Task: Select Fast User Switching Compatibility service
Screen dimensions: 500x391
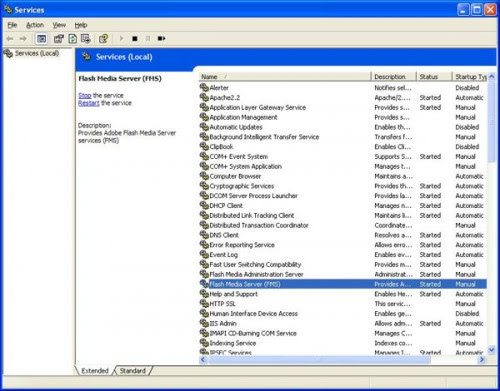Action: tap(255, 264)
